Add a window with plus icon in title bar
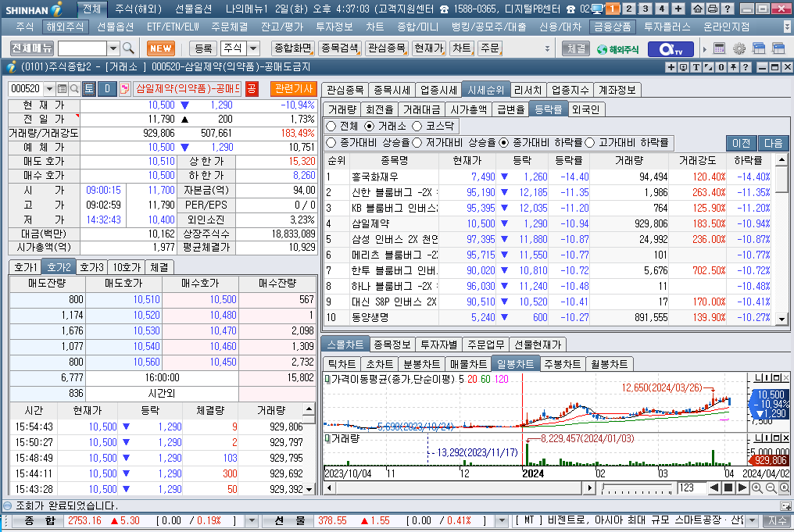This screenshot has height=532, width=794. point(671,67)
